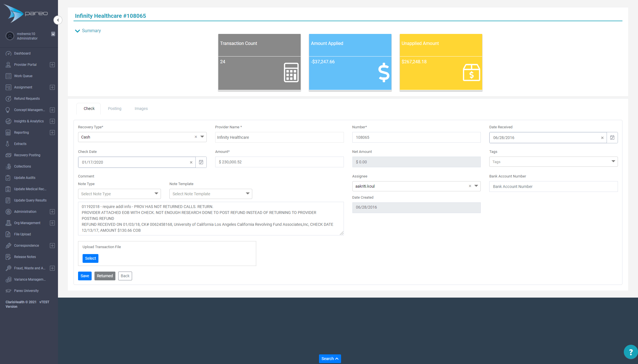Clear the Check Date value
The image size is (638, 364).
click(x=191, y=162)
